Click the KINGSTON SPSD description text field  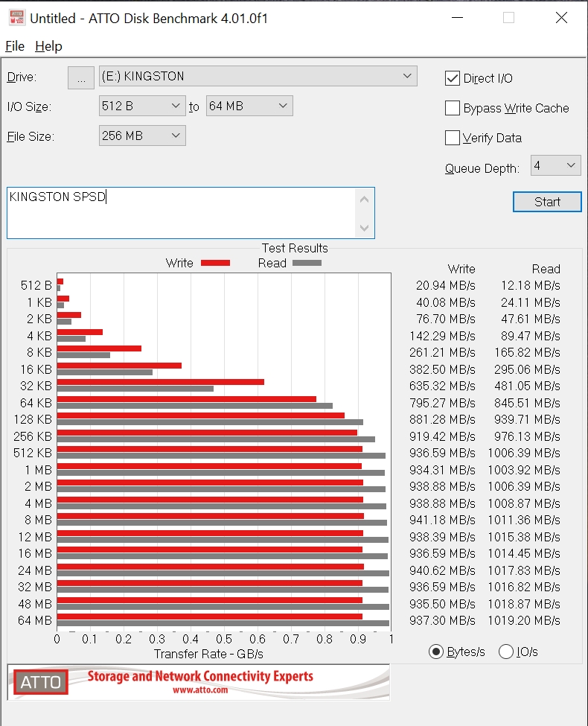[x=179, y=212]
